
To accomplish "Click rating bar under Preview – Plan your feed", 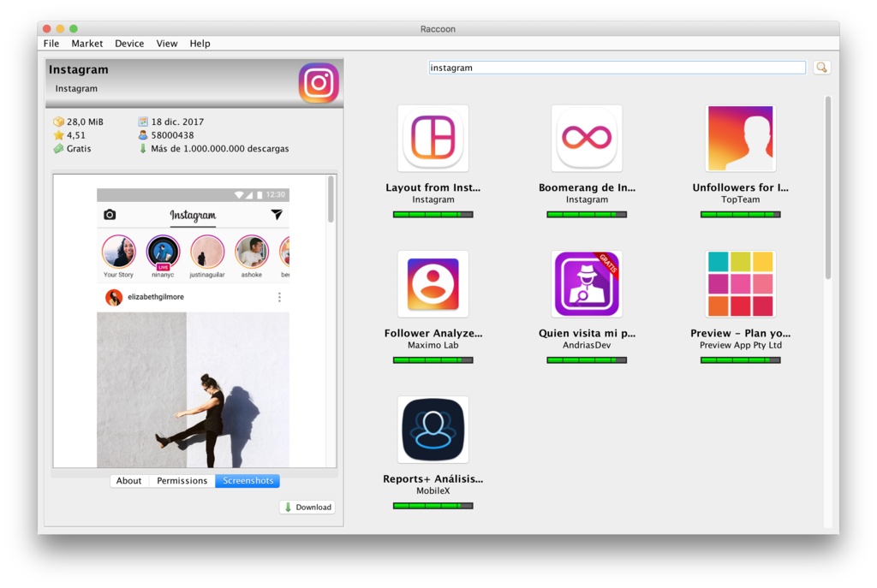I will (741, 360).
